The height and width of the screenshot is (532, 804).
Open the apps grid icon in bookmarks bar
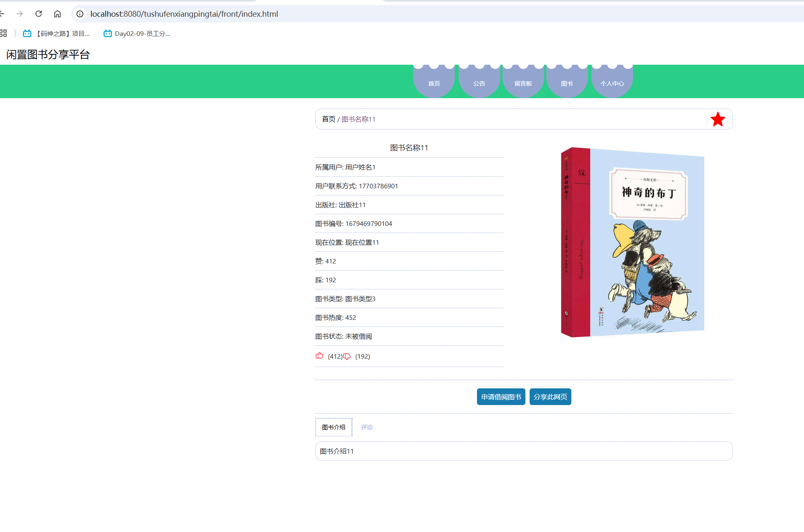coord(3,33)
